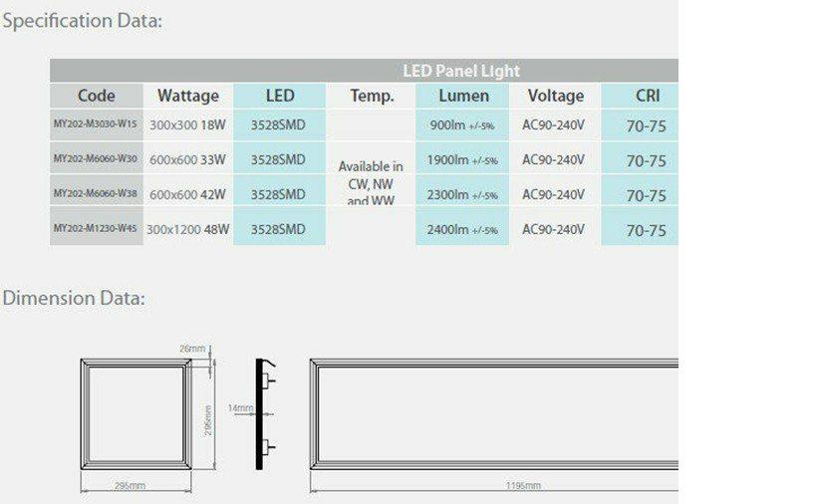Click the Dimension Data heading
Image resolution: width=813 pixels, height=504 pixels.
pyautogui.click(x=74, y=298)
